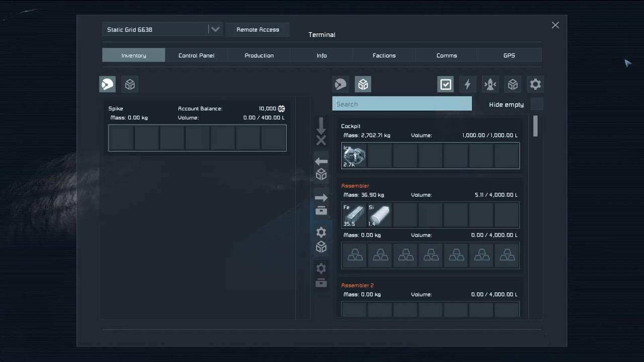This screenshot has width=644, height=362.
Task: Open the GPS tab
Action: pyautogui.click(x=509, y=55)
